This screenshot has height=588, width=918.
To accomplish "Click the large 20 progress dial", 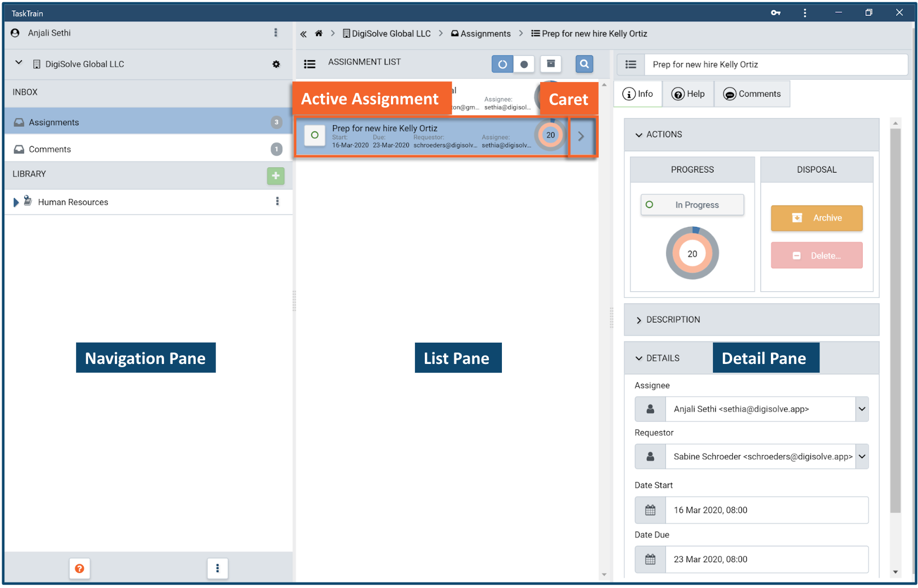I will click(692, 254).
